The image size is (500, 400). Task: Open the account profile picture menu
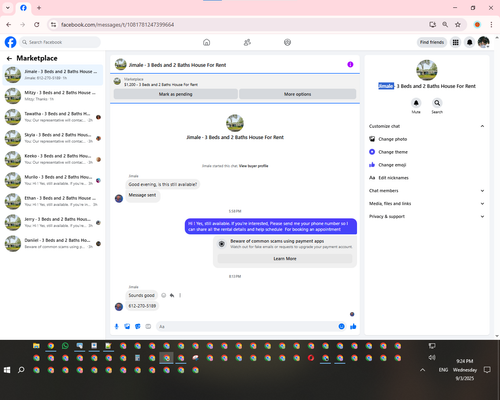tap(483, 42)
